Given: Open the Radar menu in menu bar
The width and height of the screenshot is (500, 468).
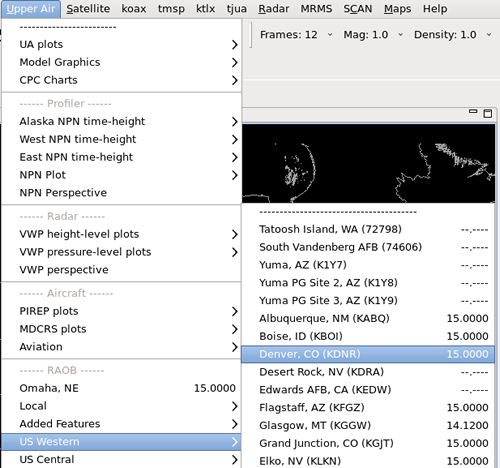Looking at the screenshot, I should (x=273, y=9).
